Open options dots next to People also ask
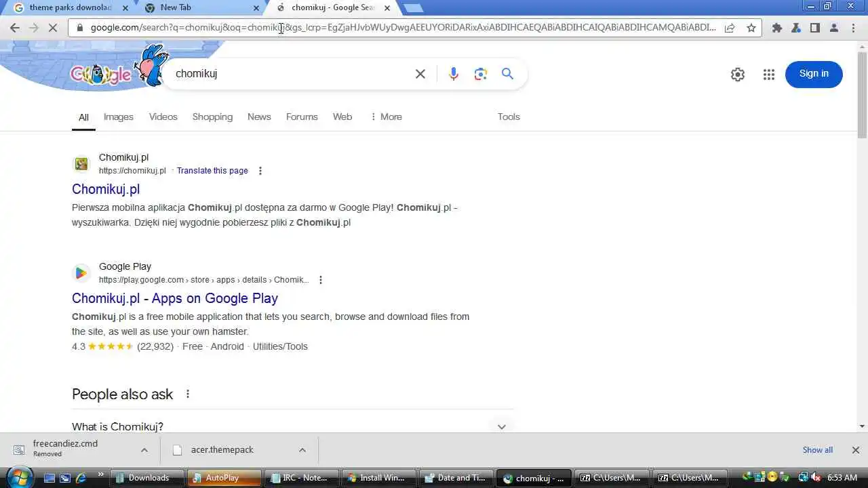The height and width of the screenshot is (488, 868). [188, 394]
